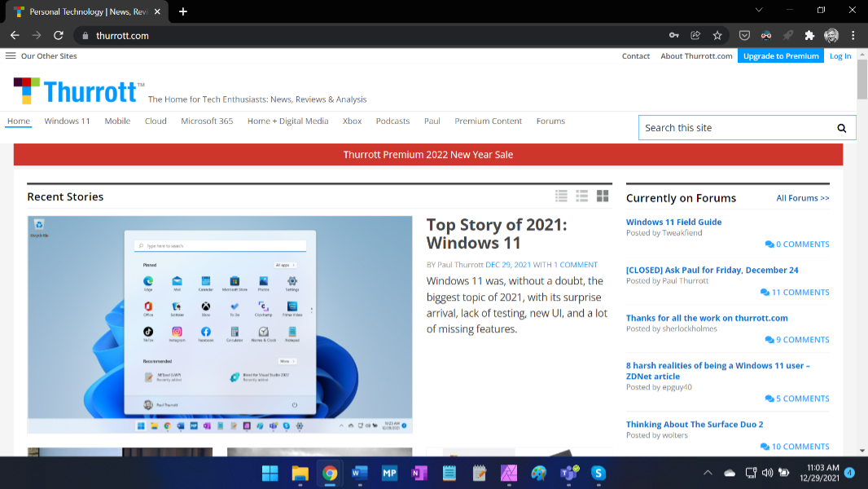Open the All Forums link
868x489 pixels.
pos(802,198)
